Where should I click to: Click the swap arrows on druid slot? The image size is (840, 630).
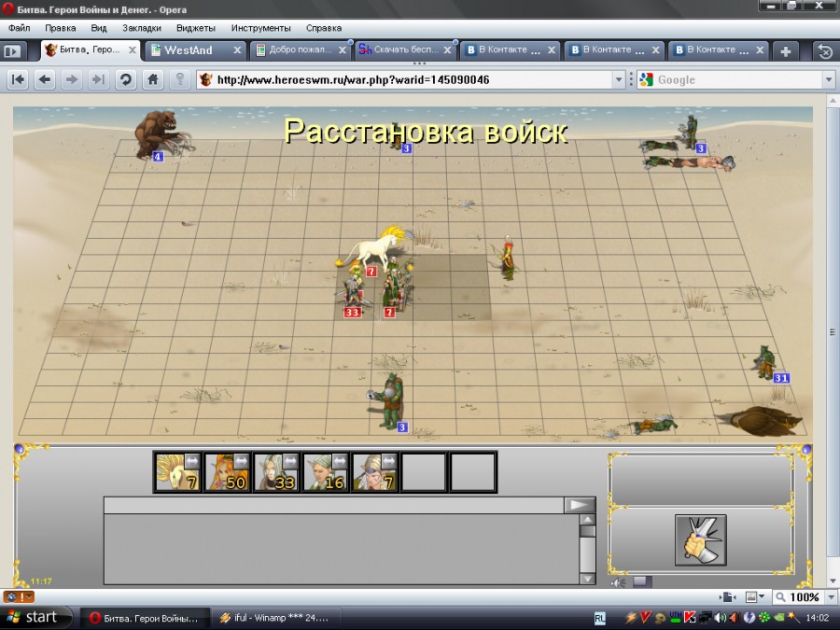pos(389,461)
